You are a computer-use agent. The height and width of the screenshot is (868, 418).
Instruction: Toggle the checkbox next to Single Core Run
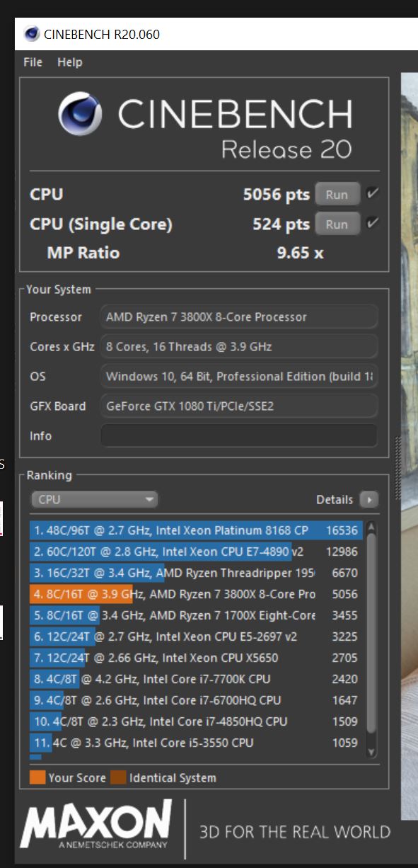371,223
